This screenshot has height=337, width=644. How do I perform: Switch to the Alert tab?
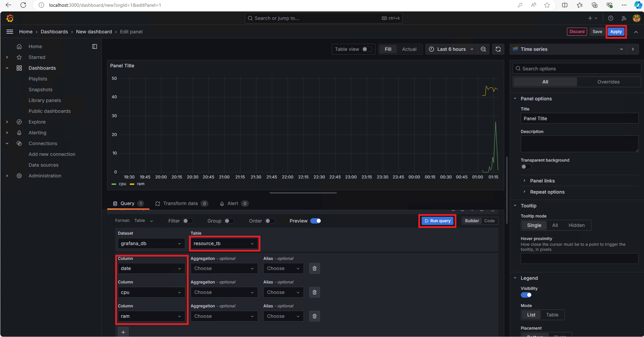(x=234, y=203)
